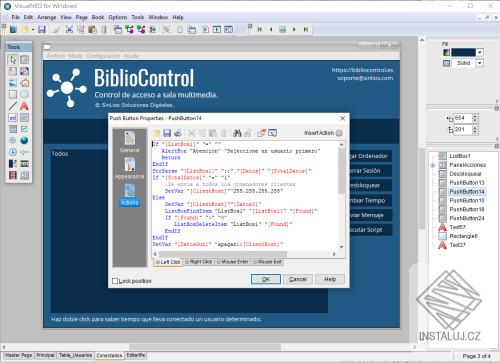Open the General section in properties dialog
500x363 pixels.
pos(130,142)
